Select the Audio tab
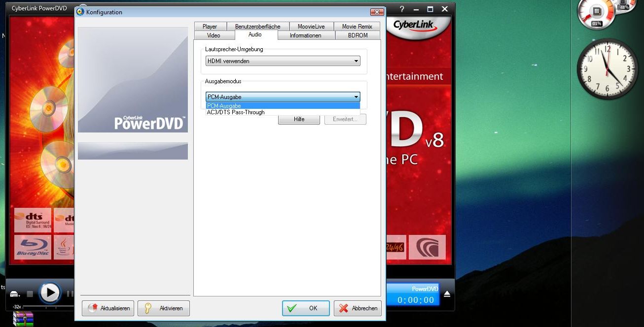 tap(255, 34)
